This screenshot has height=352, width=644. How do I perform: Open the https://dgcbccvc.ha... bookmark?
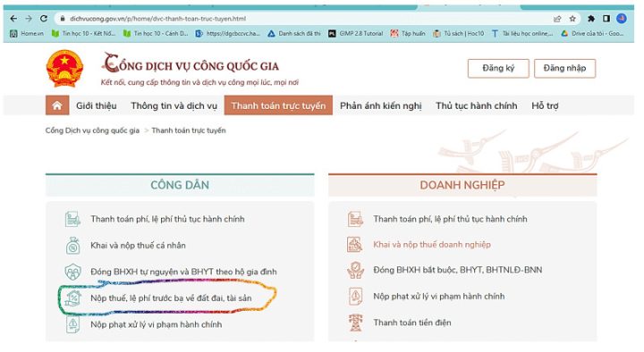(228, 34)
